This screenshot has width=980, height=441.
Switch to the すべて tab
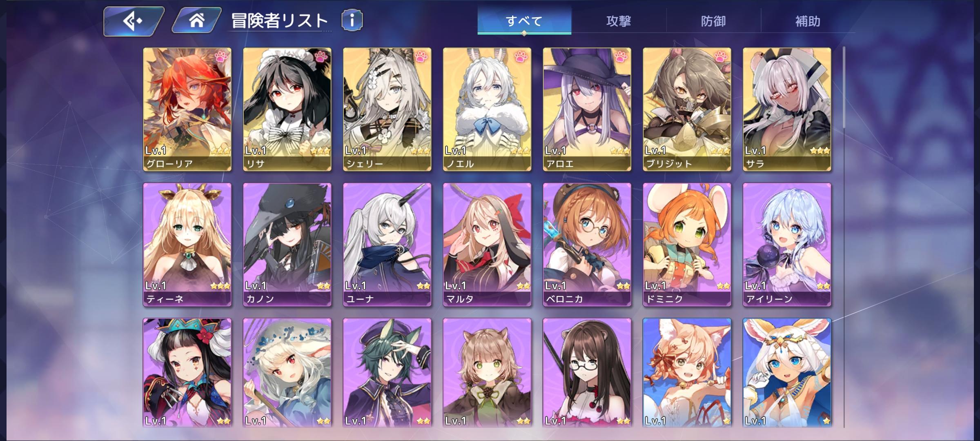click(x=524, y=21)
